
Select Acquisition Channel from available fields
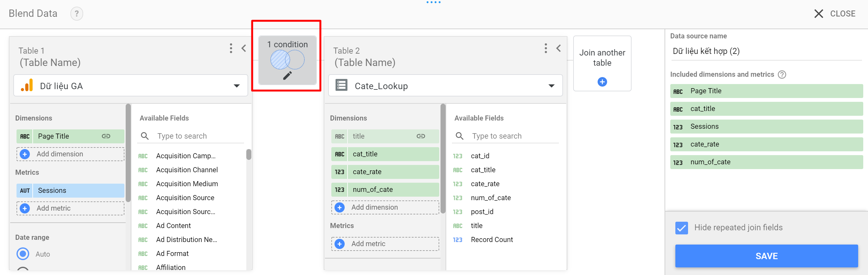point(187,170)
